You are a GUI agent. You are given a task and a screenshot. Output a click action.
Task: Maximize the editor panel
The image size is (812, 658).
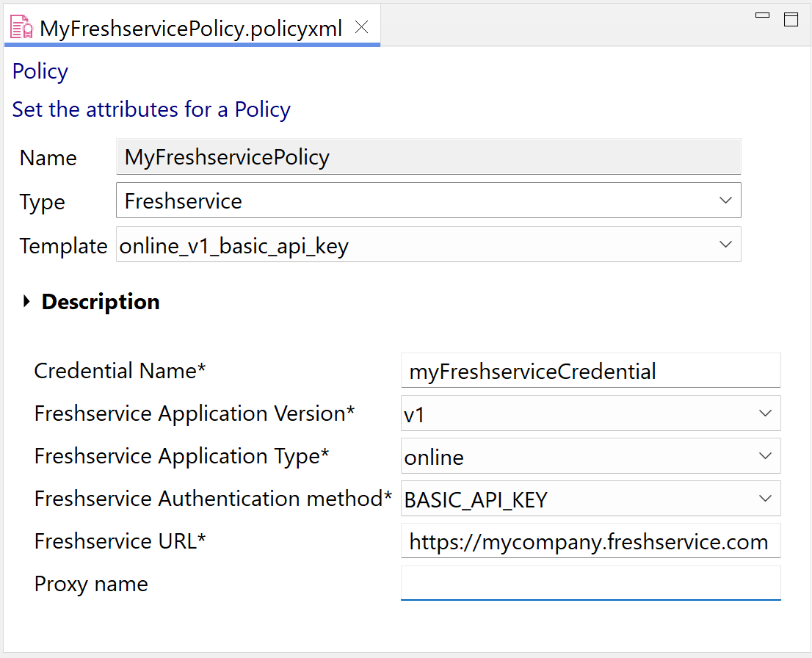coord(791,19)
